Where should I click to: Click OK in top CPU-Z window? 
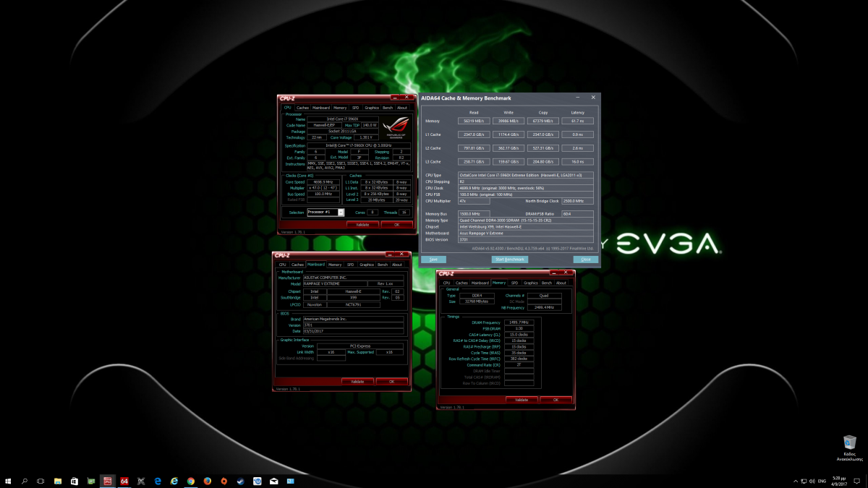coord(396,224)
